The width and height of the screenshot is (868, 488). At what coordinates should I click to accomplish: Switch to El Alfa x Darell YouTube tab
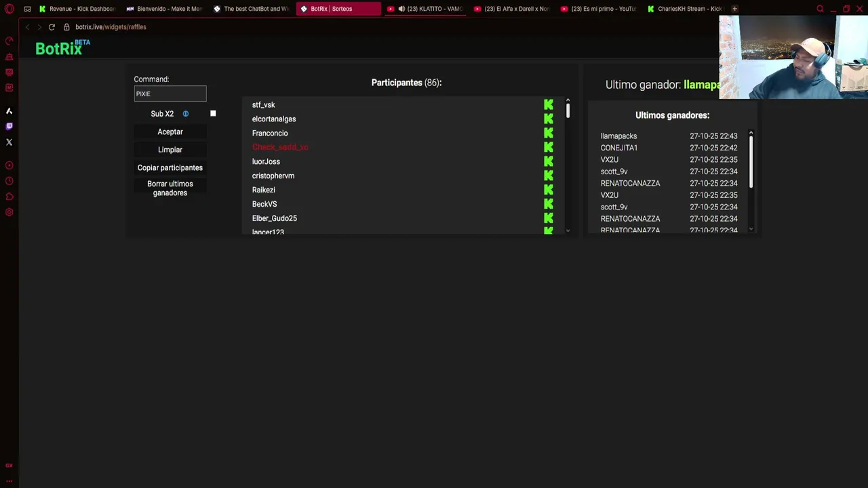(x=511, y=9)
